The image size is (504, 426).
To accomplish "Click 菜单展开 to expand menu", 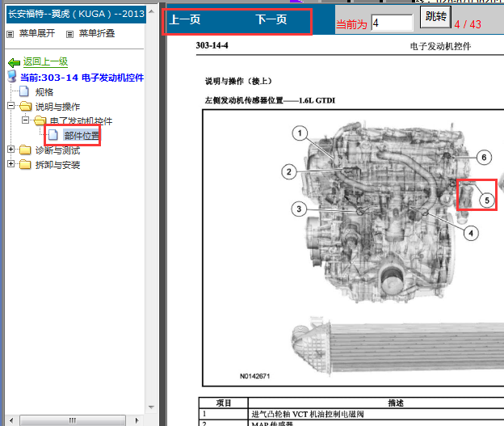I will [x=37, y=33].
